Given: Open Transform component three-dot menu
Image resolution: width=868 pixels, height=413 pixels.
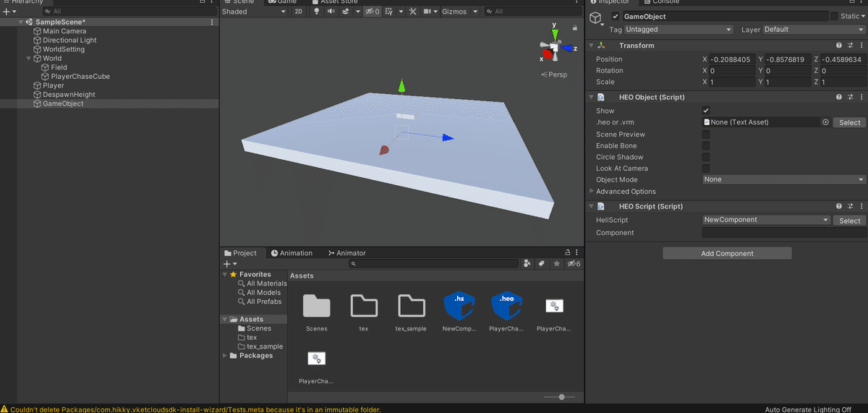Looking at the screenshot, I should pyautogui.click(x=861, y=46).
